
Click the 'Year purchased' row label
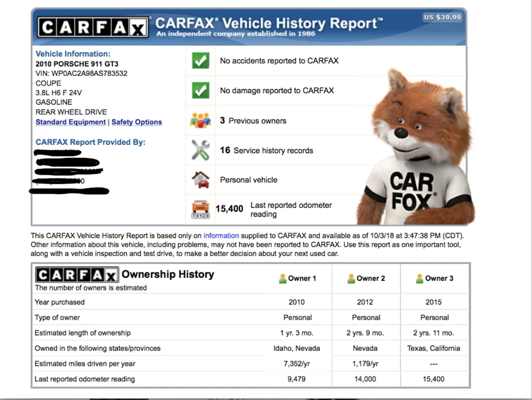click(x=59, y=302)
